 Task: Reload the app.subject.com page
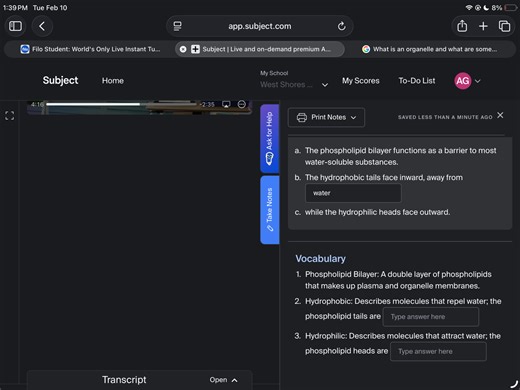pyautogui.click(x=341, y=26)
